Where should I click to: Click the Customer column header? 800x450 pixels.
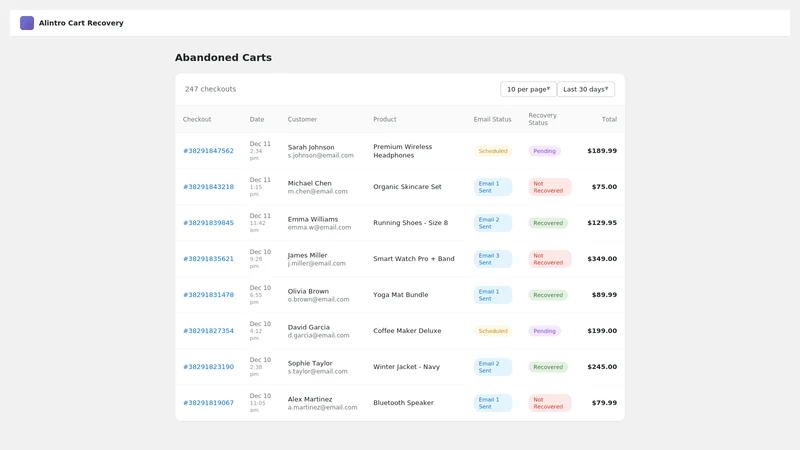coord(302,119)
